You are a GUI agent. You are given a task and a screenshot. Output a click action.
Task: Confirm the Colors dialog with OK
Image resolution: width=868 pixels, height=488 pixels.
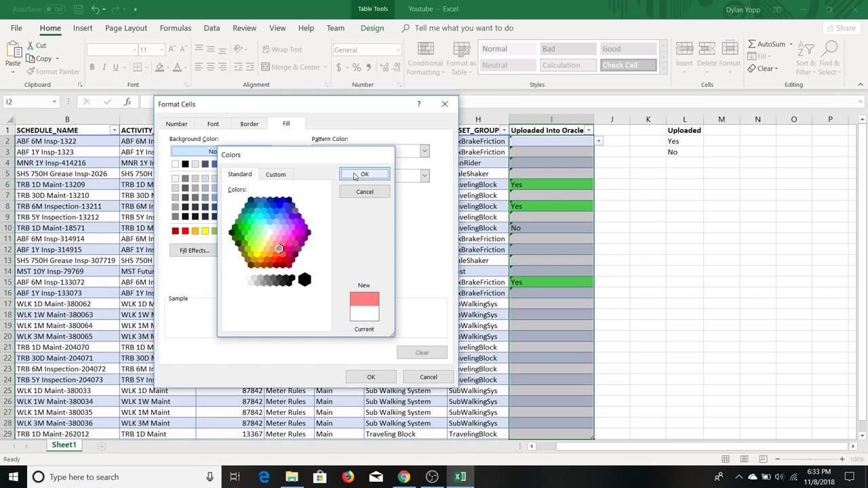tap(365, 174)
